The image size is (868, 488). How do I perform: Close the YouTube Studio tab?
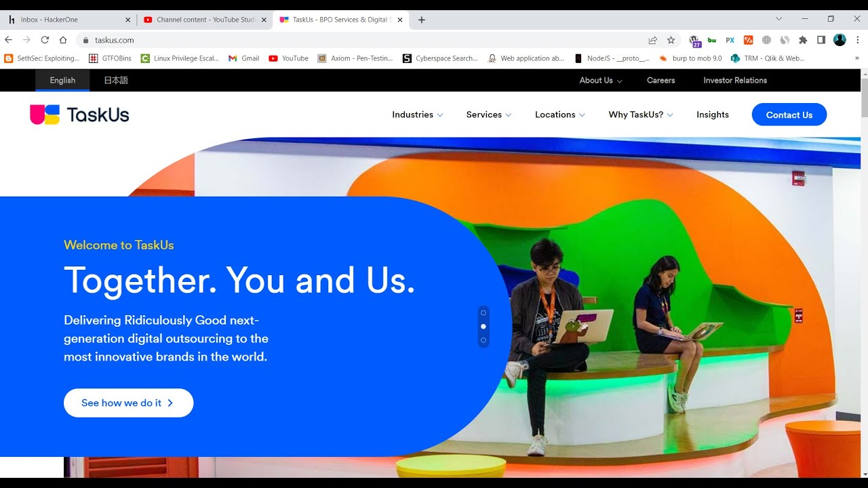tap(264, 20)
